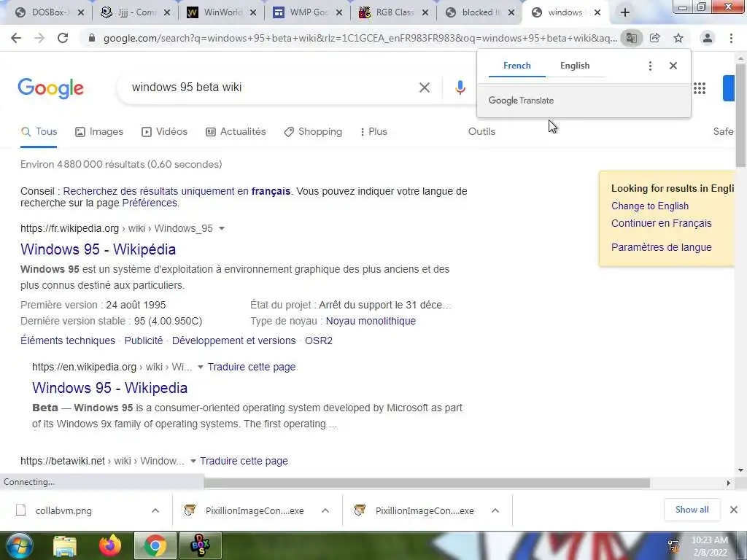This screenshot has width=747, height=560.
Task: Open the Windows 95 - Wikipédia French result
Action: click(98, 249)
